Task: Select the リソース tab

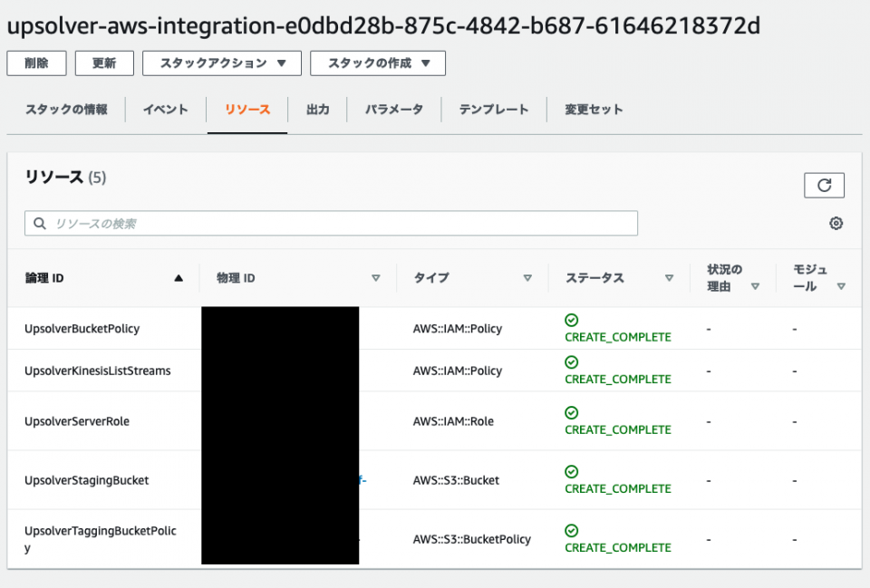Action: pyautogui.click(x=247, y=110)
